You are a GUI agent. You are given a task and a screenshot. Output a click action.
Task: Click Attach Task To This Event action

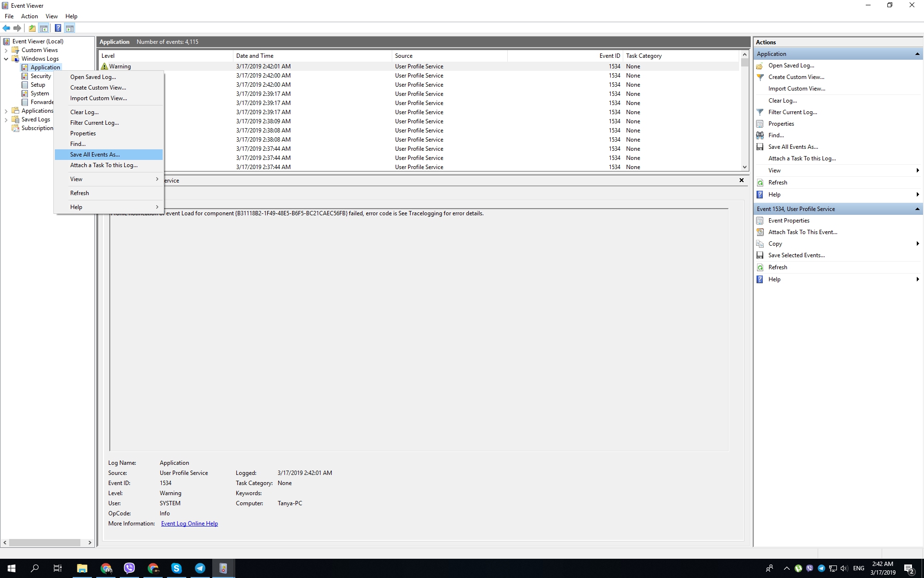(x=802, y=232)
